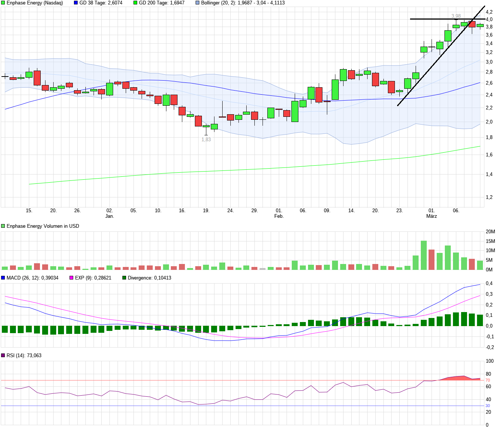Click the 1,83 low price label
The height and width of the screenshot is (430, 504).
206,140
